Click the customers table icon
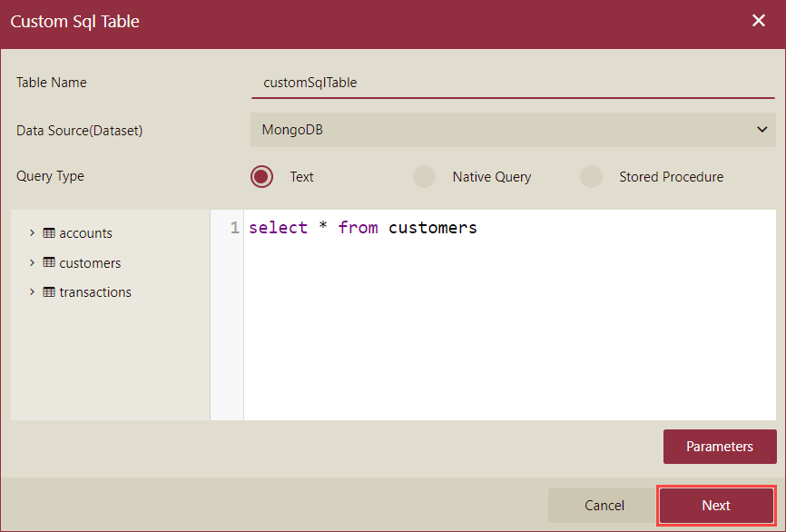The width and height of the screenshot is (786, 532). click(49, 263)
